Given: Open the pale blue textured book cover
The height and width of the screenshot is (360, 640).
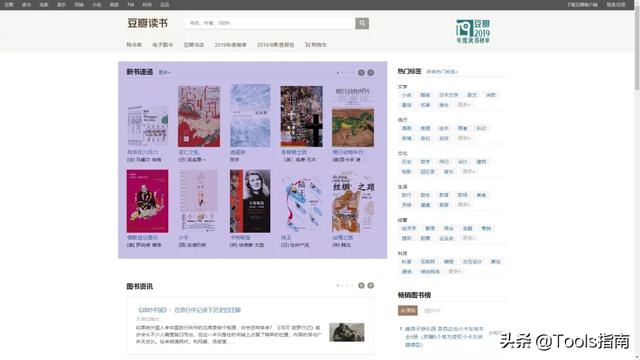Looking at the screenshot, I should (x=250, y=116).
